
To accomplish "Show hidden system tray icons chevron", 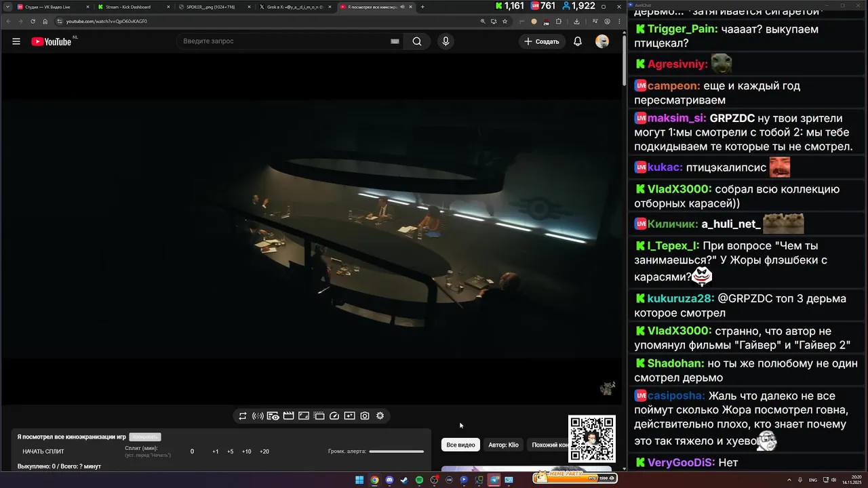I will click(x=790, y=480).
